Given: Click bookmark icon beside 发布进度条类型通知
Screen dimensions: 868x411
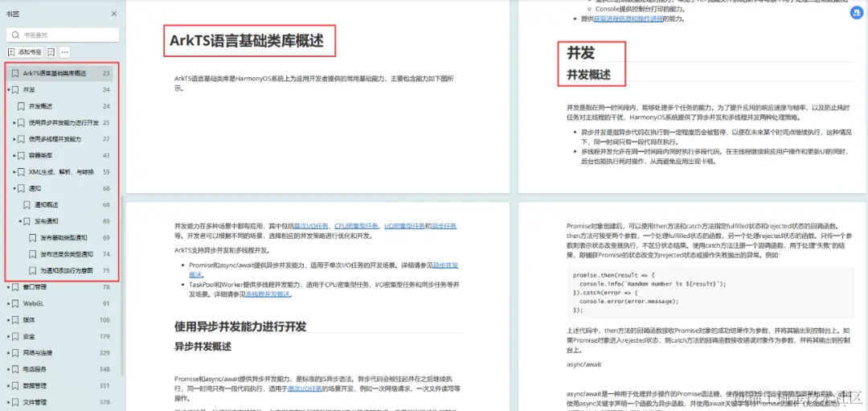Looking at the screenshot, I should point(32,254).
